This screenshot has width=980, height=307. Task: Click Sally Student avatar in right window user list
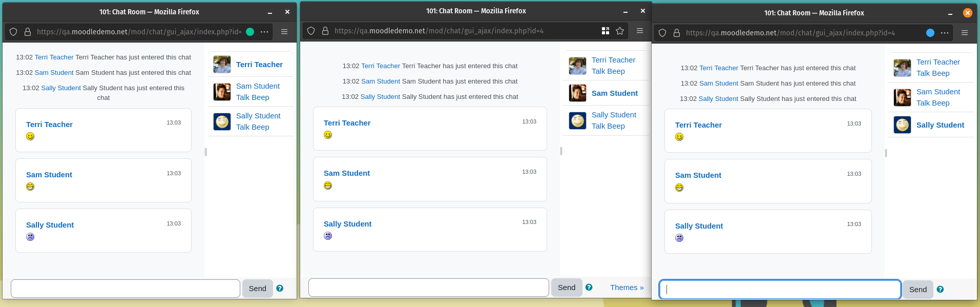[902, 125]
